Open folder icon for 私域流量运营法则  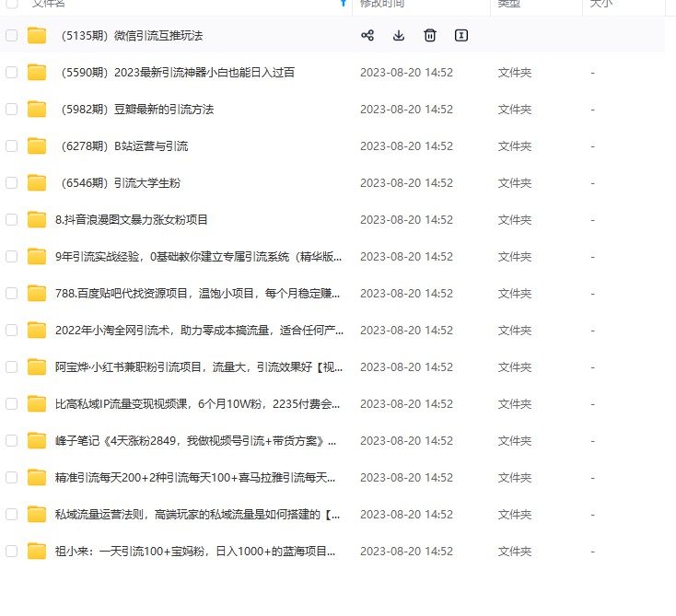coord(37,515)
